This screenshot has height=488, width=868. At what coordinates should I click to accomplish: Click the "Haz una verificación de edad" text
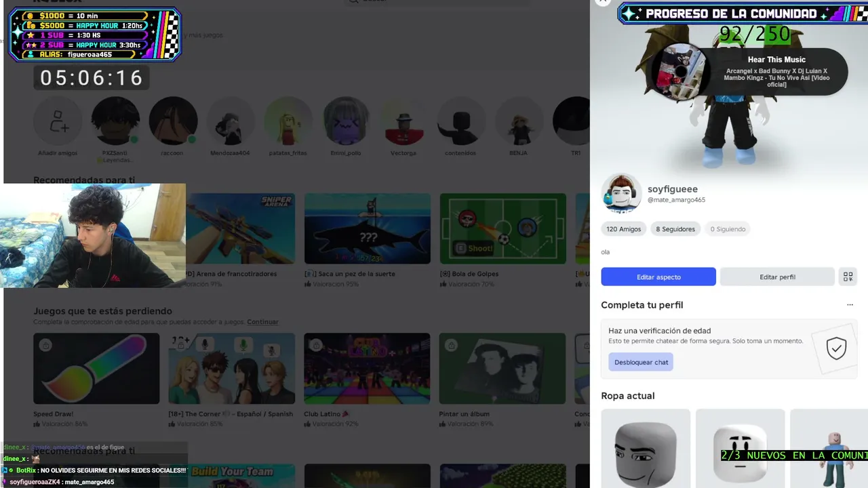[659, 331]
